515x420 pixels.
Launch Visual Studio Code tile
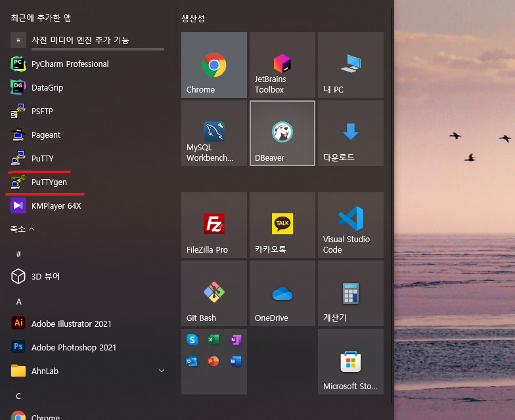(351, 224)
